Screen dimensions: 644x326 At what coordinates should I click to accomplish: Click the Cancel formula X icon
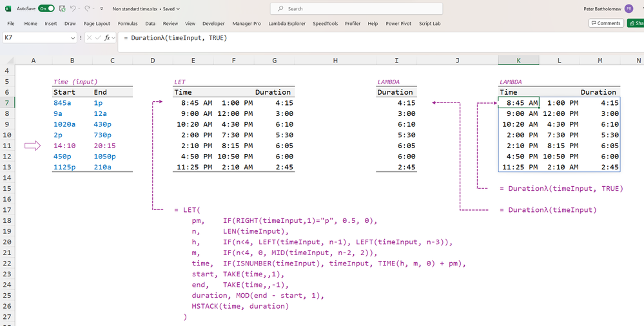click(x=89, y=38)
